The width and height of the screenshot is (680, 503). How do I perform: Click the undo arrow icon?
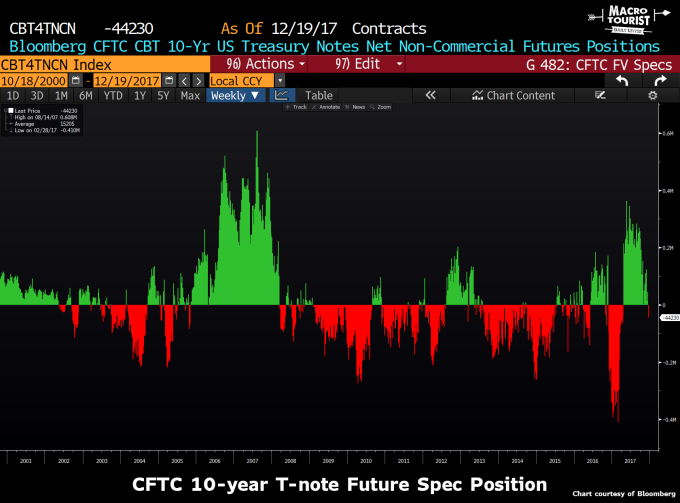coord(620,79)
